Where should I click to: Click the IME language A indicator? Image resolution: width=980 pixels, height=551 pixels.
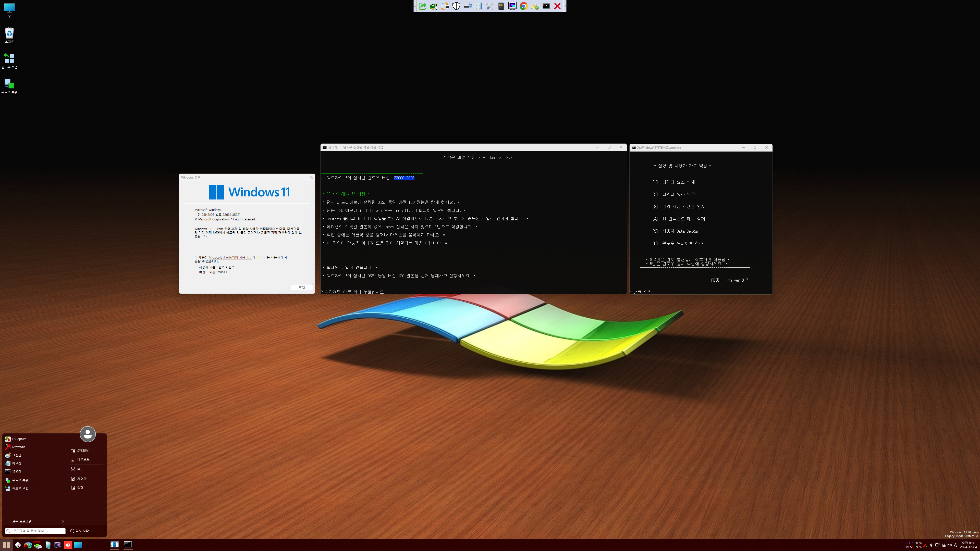955,545
